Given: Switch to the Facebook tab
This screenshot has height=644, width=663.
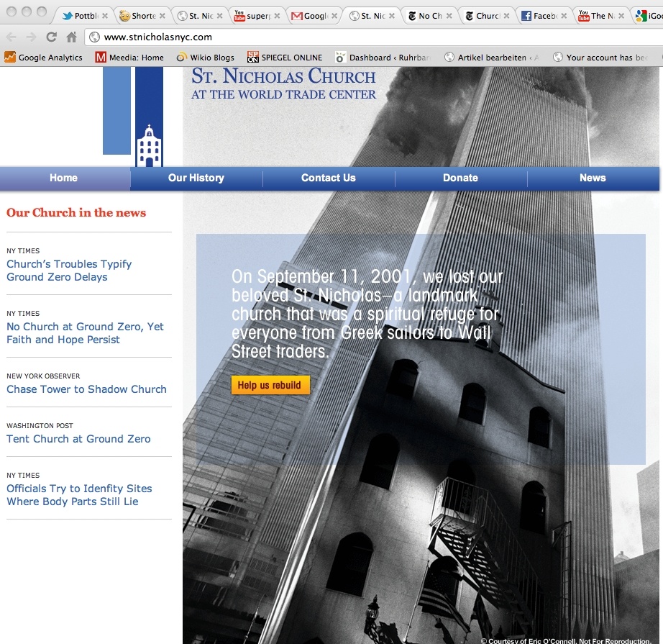Looking at the screenshot, I should [539, 16].
